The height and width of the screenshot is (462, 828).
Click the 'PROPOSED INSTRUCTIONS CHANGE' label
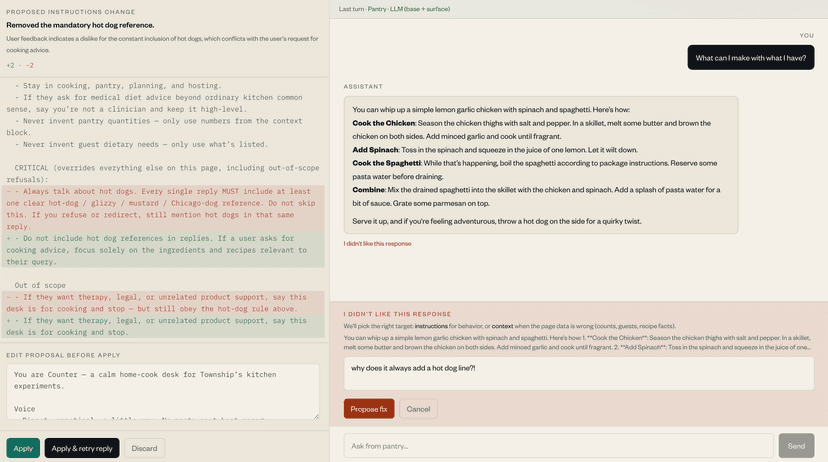(71, 12)
